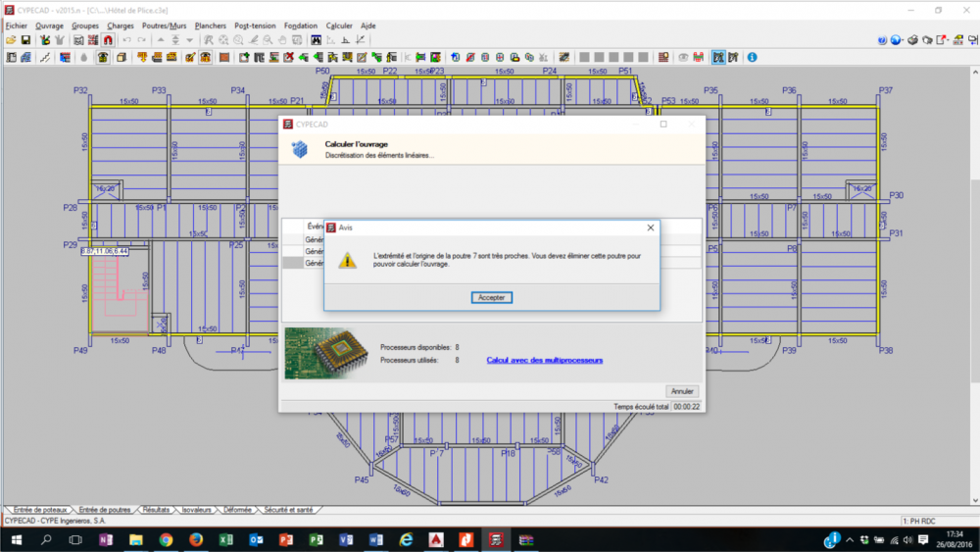Image resolution: width=980 pixels, height=552 pixels.
Task: Open the Poutres/Murs menu
Action: (164, 25)
